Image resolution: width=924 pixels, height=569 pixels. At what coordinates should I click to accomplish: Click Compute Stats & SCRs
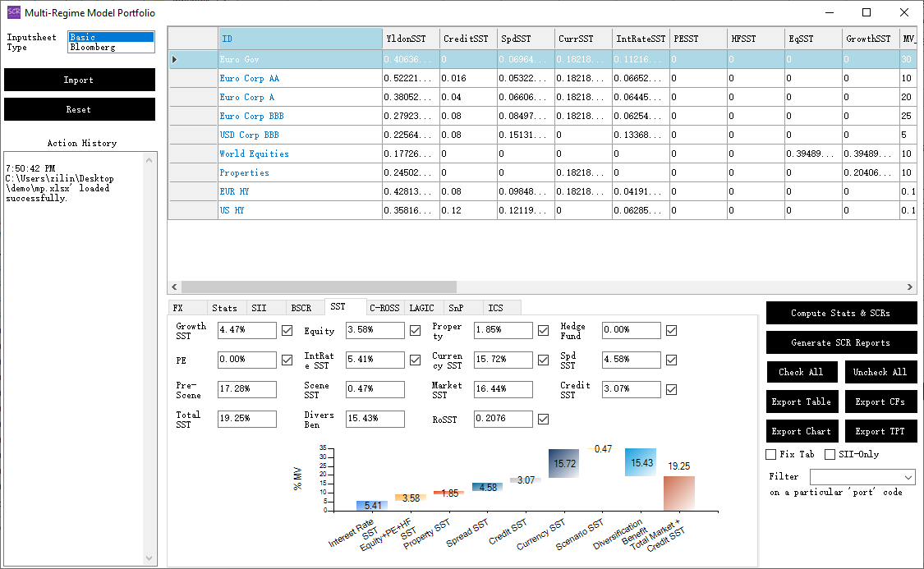841,313
